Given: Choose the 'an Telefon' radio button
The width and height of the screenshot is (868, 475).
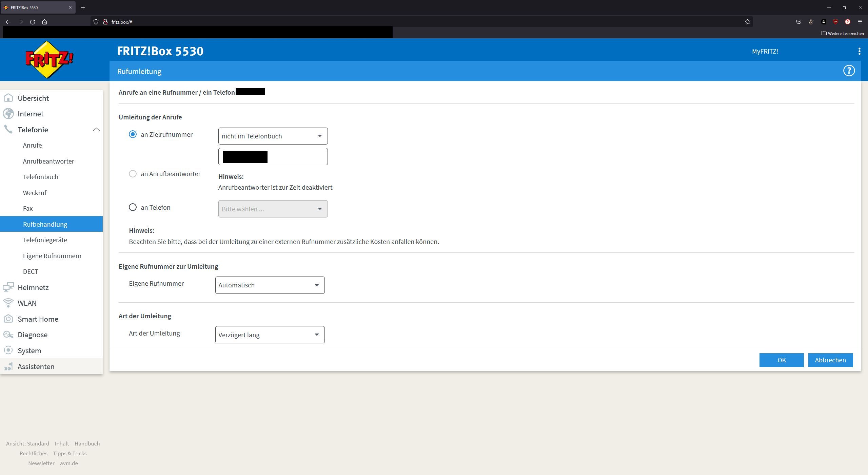Looking at the screenshot, I should 133,207.
